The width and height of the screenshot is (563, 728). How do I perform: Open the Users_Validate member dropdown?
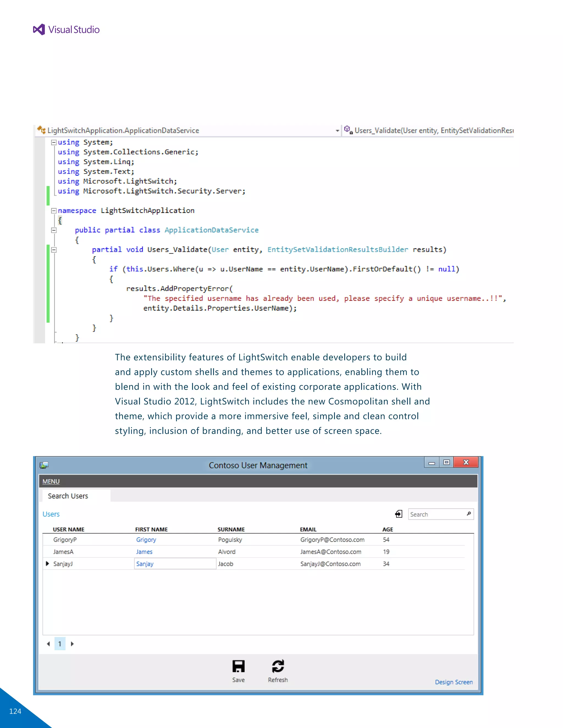pos(434,130)
